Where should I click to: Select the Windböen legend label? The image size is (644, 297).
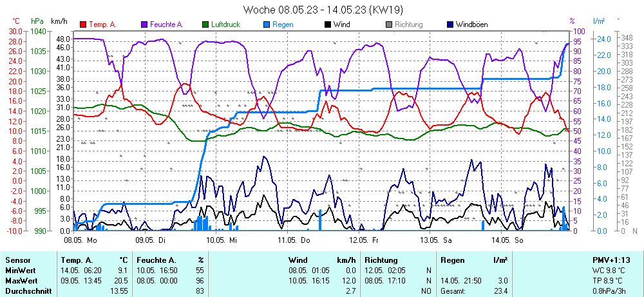pos(471,24)
